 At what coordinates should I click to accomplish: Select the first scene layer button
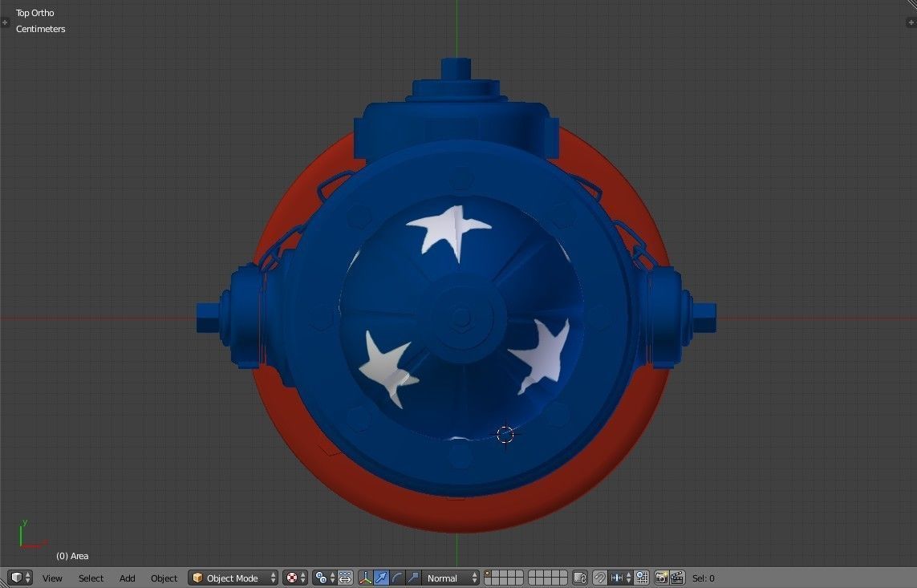[489, 574]
